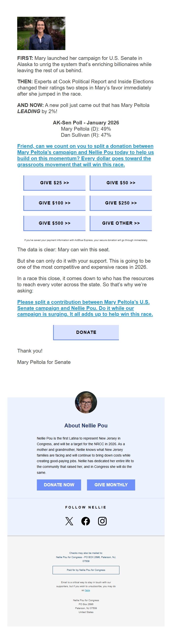
Task: Click Mary Peltola's campaign photo
Action: click(41, 33)
